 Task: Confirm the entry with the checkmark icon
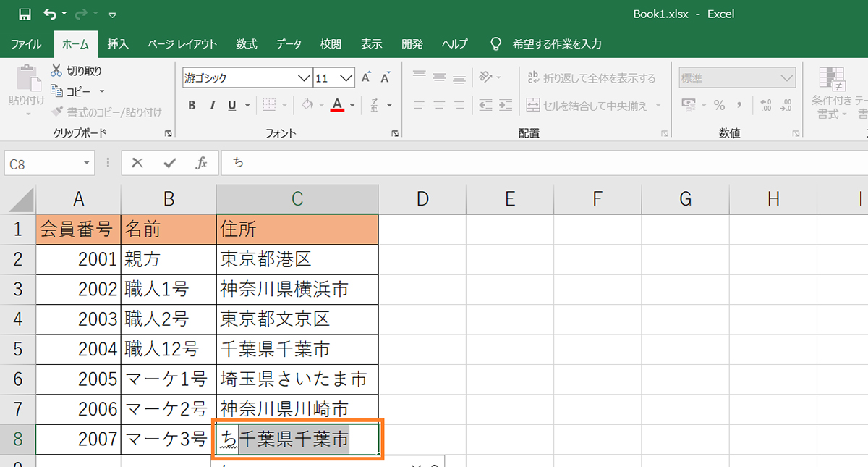[169, 164]
